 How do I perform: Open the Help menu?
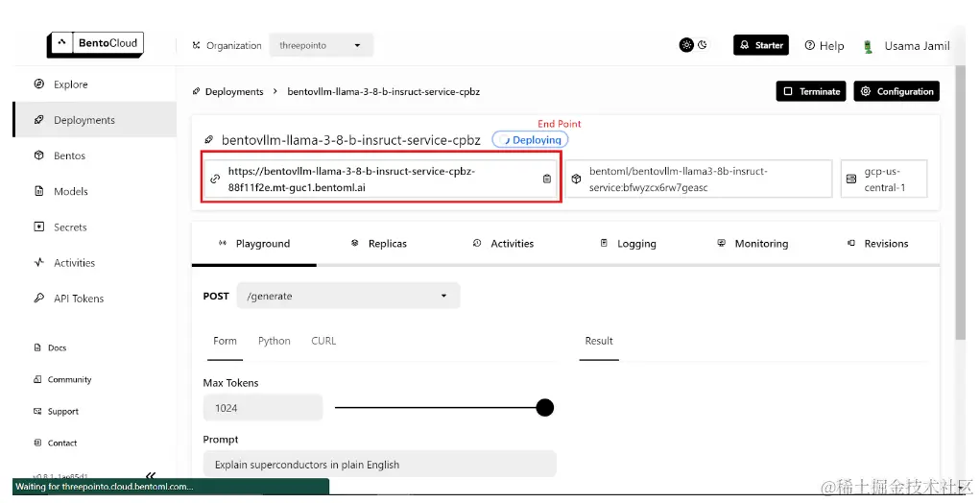[825, 46]
